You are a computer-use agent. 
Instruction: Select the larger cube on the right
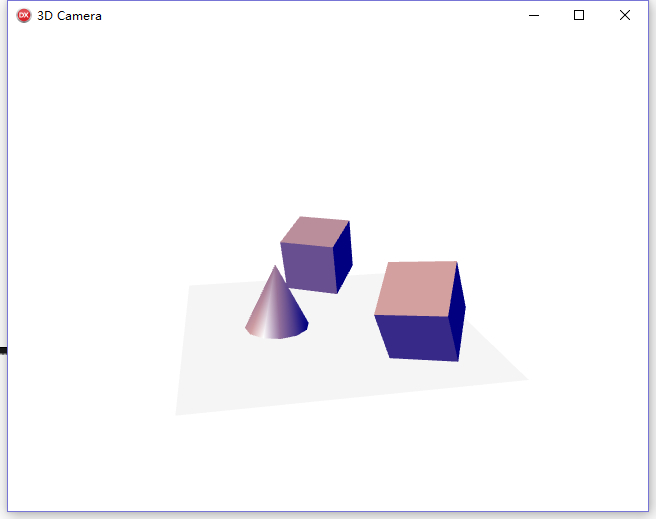coord(420,311)
